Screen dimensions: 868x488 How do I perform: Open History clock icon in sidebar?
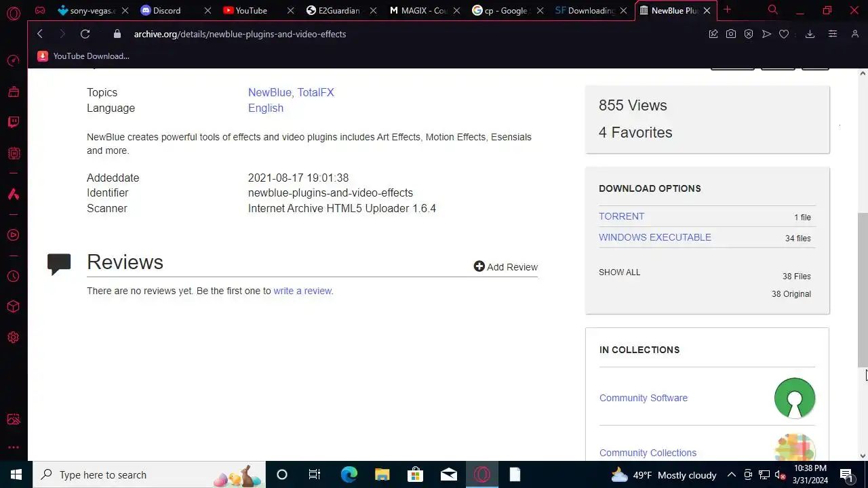point(13,277)
